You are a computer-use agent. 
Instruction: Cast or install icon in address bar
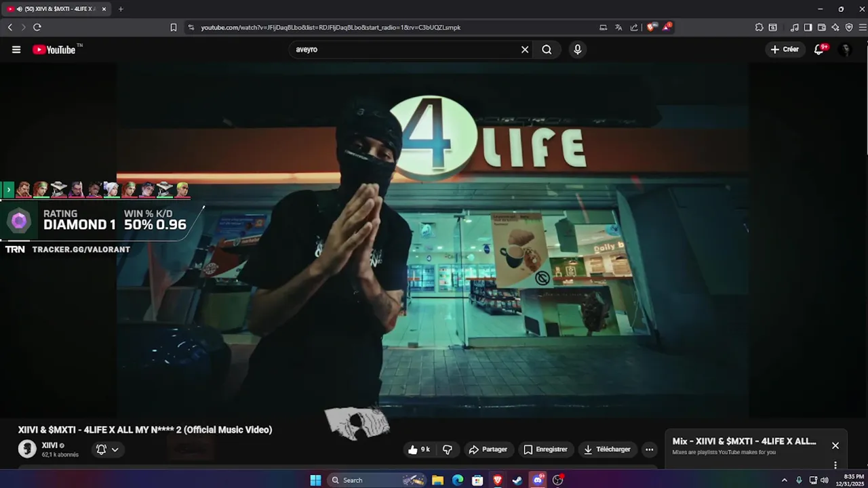click(x=604, y=27)
